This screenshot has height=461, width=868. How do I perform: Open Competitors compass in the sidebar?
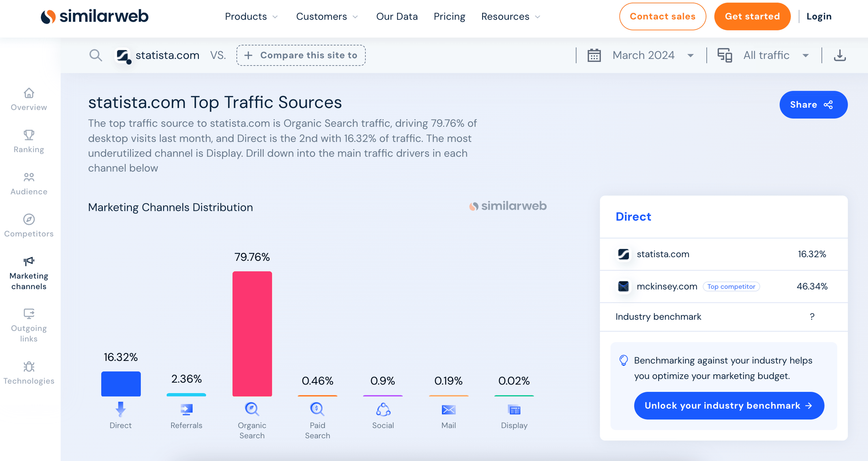(x=29, y=225)
